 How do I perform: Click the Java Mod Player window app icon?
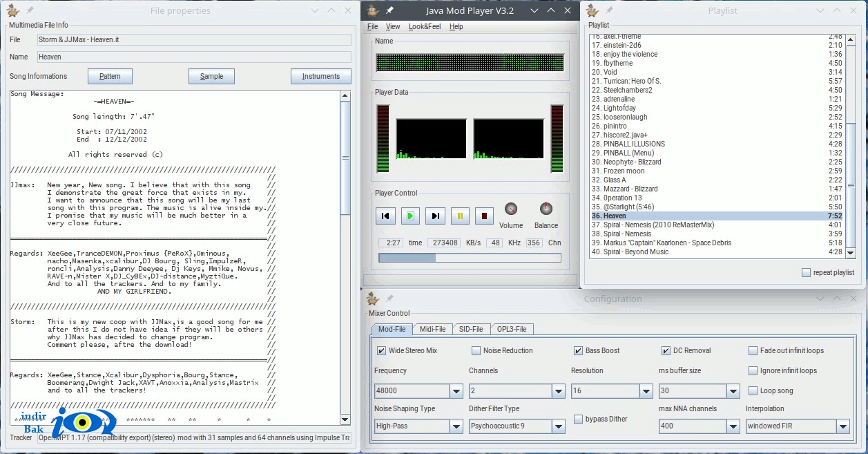coord(373,10)
